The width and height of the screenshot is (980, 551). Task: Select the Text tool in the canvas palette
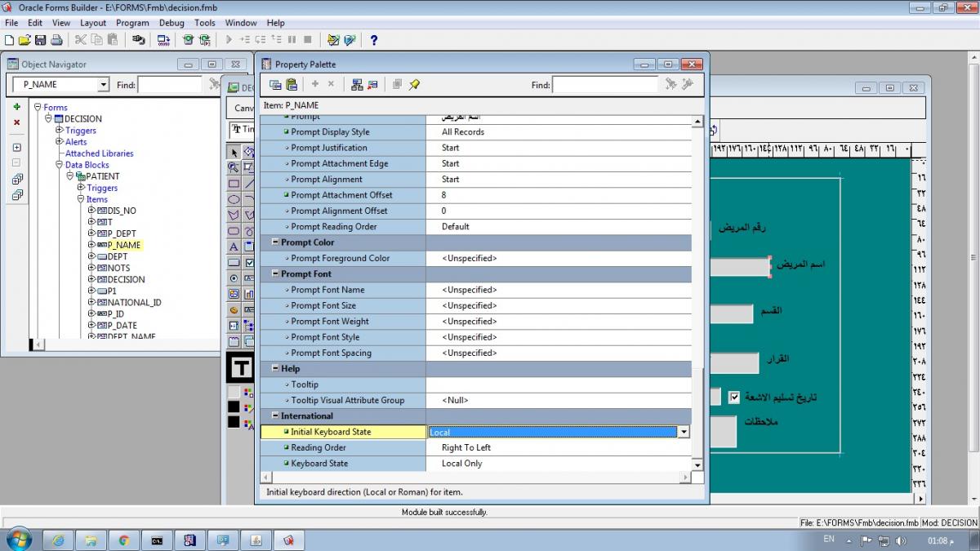[x=234, y=247]
